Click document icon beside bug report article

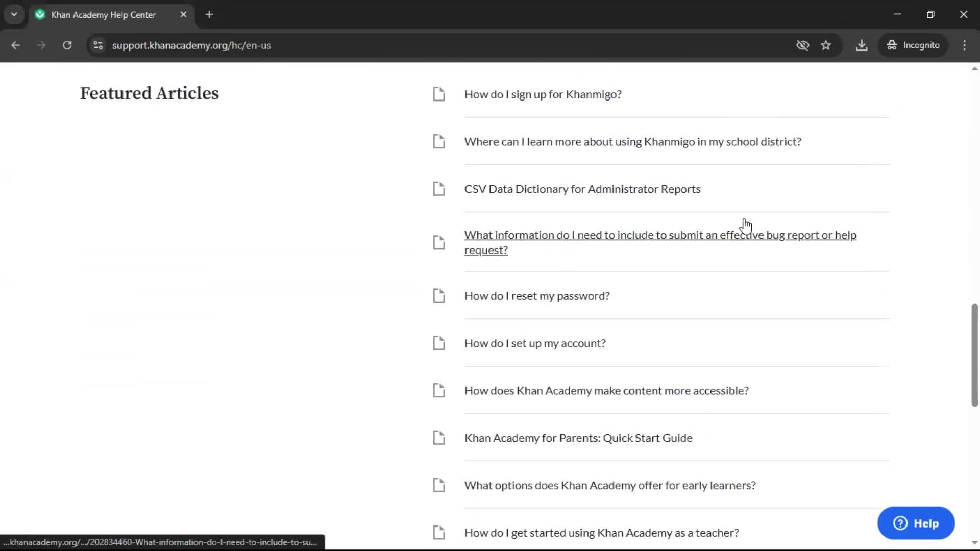click(439, 242)
